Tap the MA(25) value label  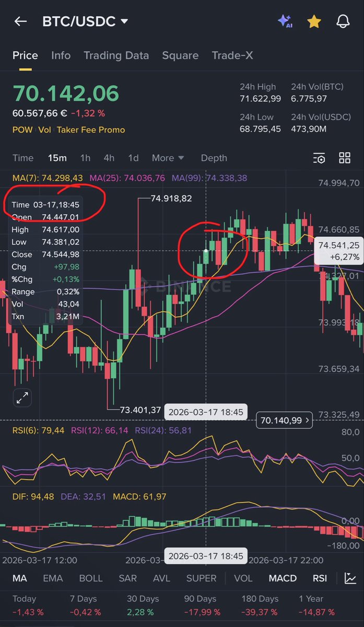point(128,178)
